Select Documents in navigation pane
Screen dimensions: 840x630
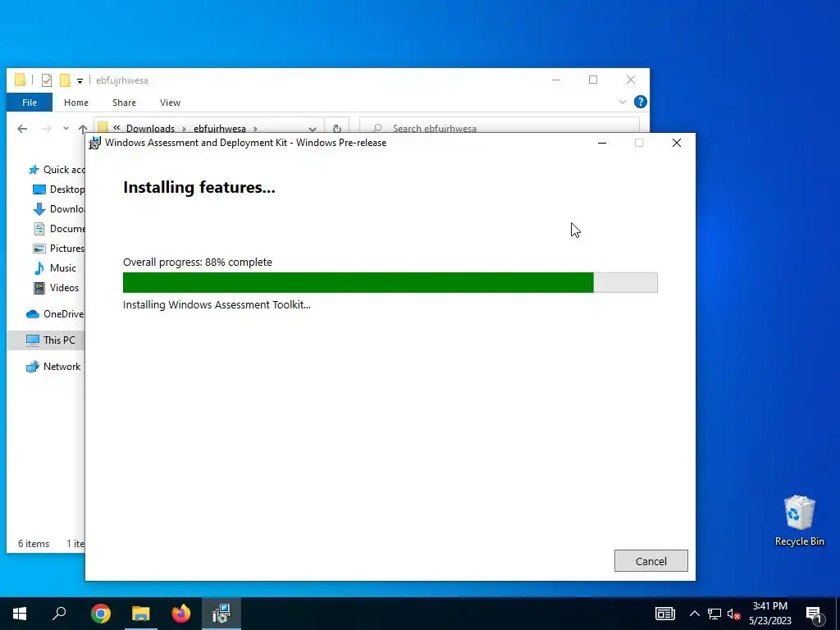click(x=58, y=229)
